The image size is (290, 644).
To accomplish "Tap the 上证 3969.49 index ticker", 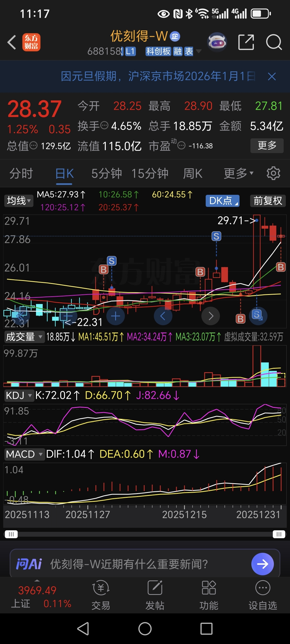I will pos(41,597).
